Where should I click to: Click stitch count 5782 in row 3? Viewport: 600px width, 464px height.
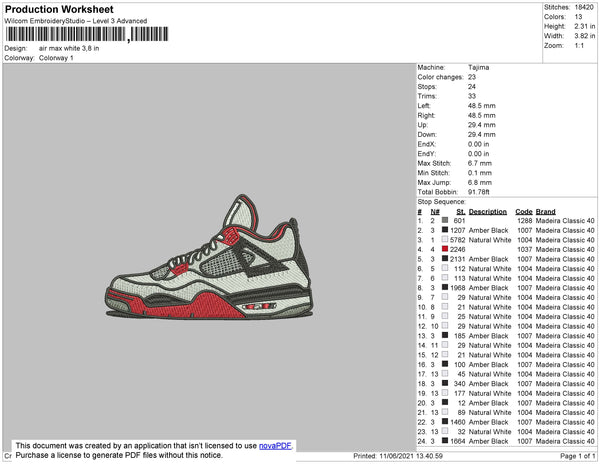pyautogui.click(x=458, y=240)
